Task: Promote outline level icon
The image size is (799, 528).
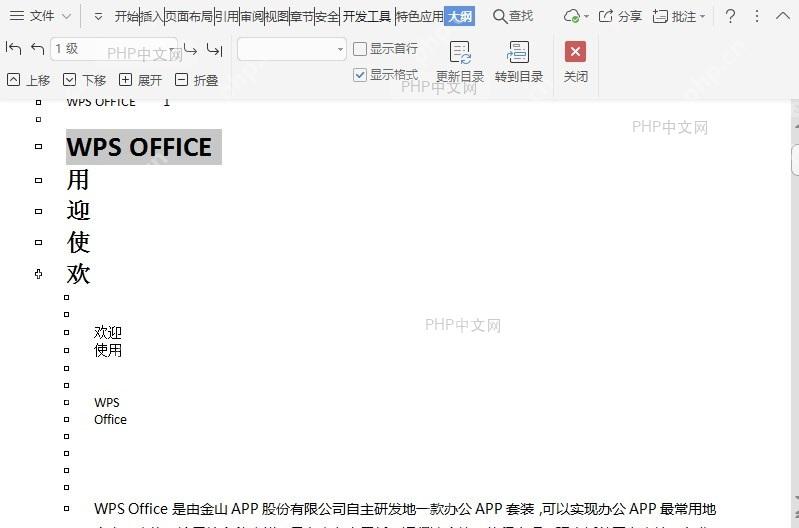Action: 37,48
